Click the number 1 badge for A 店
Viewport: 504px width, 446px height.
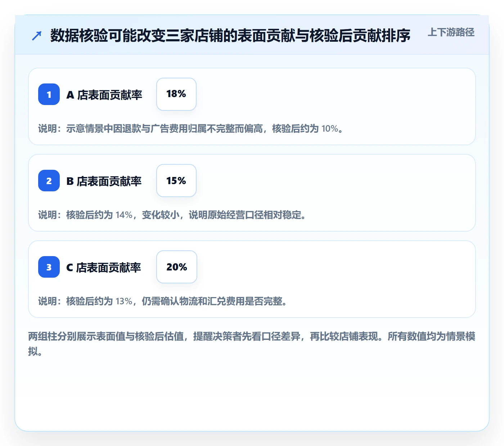(x=49, y=94)
